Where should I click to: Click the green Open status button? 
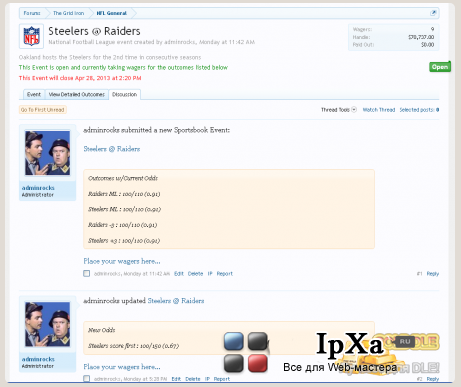pos(440,67)
